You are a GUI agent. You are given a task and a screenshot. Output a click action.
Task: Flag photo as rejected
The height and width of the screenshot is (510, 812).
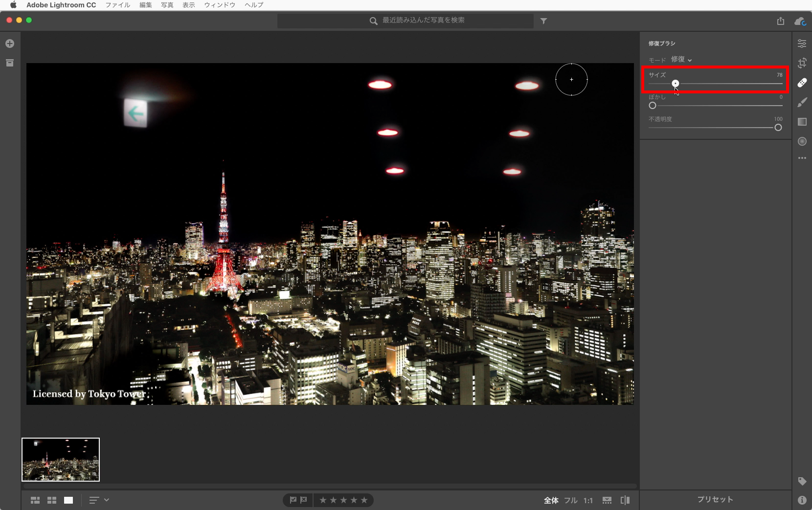(x=304, y=500)
